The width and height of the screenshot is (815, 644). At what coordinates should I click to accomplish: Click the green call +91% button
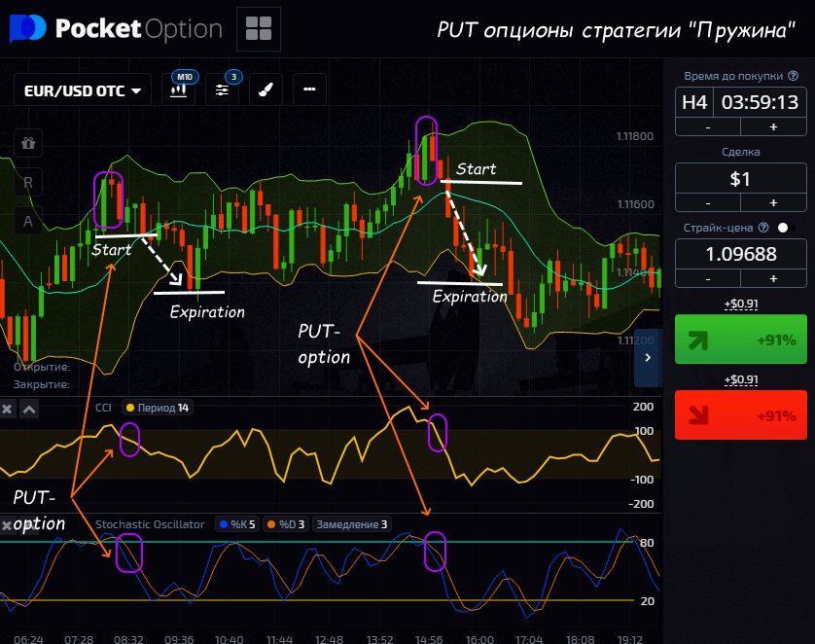[x=740, y=340]
